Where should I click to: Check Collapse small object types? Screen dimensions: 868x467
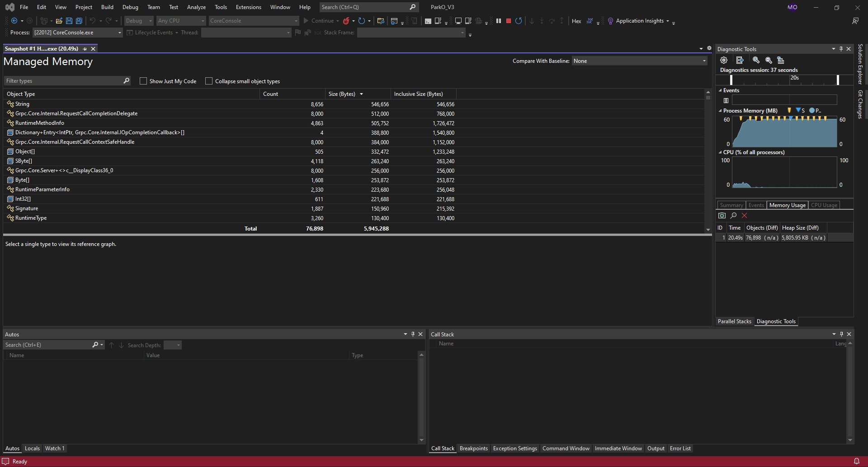(x=209, y=81)
